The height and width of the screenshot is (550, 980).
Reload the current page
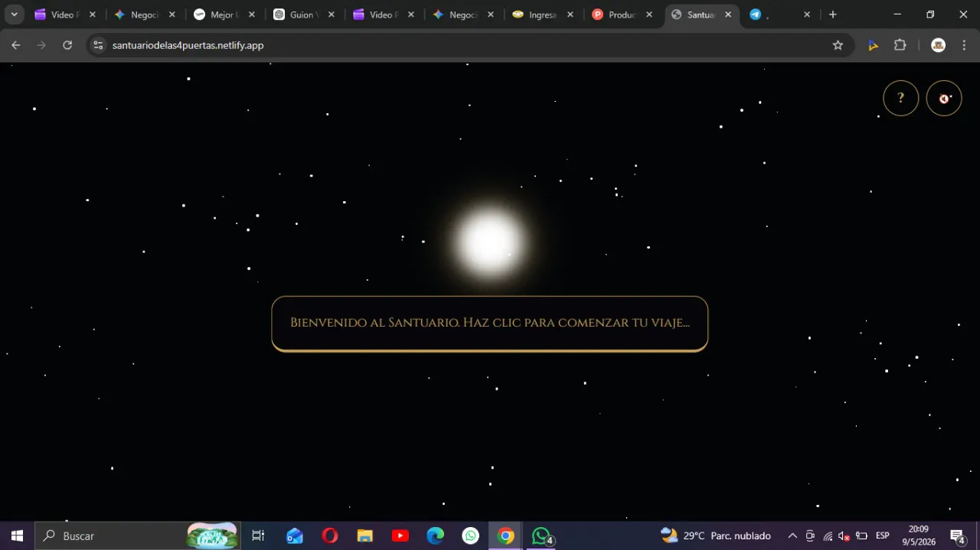pyautogui.click(x=67, y=45)
